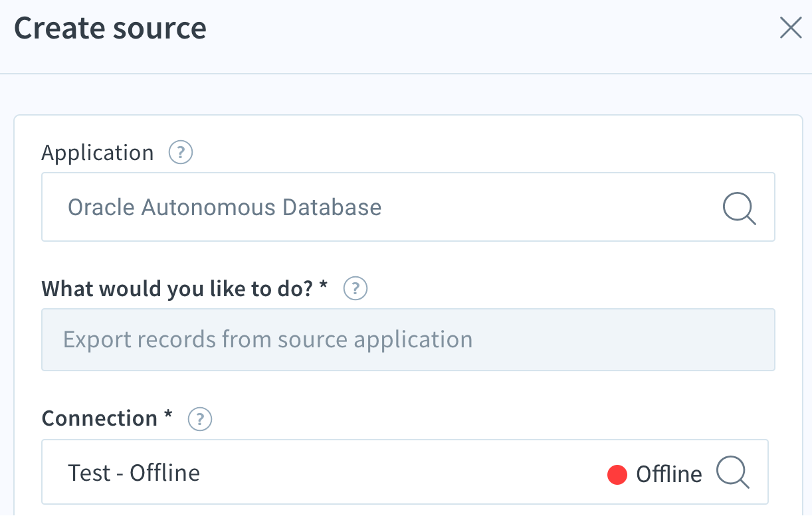Click the "Export records from source application" field
Screen dimensions: 812x518
(x=408, y=339)
